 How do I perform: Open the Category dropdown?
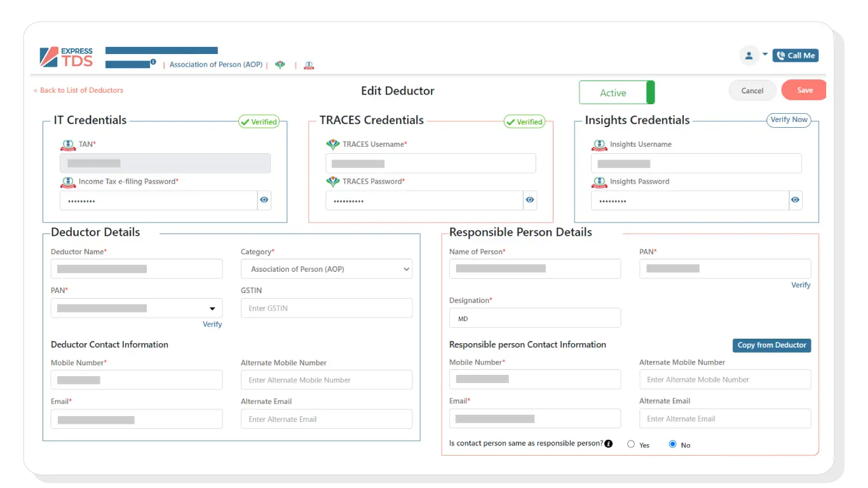click(x=326, y=269)
